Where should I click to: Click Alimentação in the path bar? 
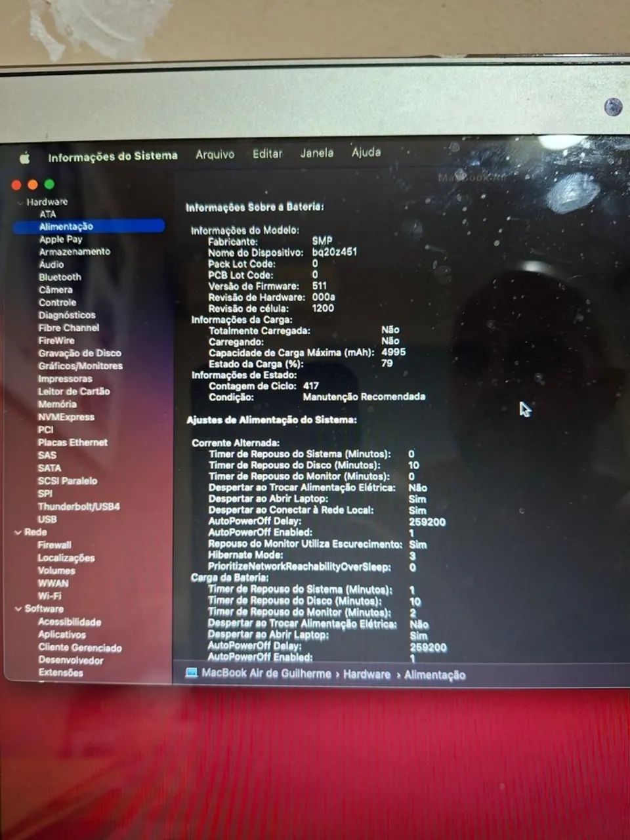(435, 675)
